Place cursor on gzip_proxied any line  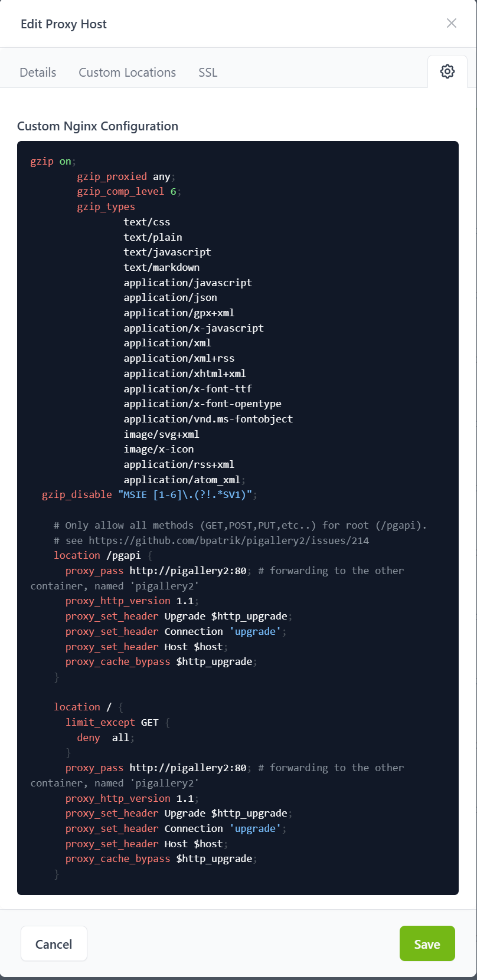[x=123, y=176]
